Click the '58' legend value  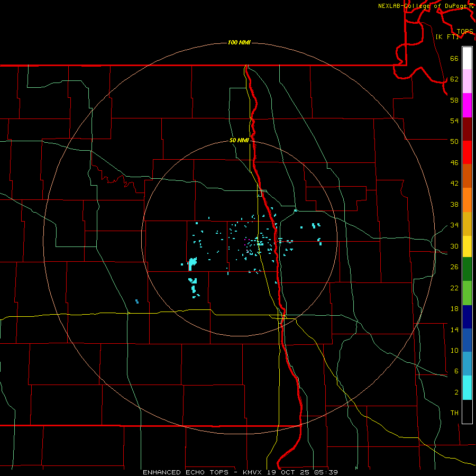[x=454, y=100]
